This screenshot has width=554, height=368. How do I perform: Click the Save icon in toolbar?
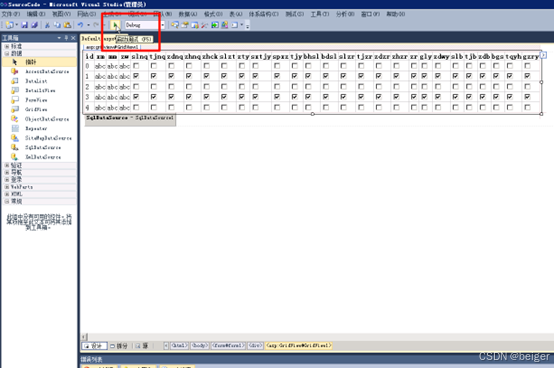pyautogui.click(x=24, y=25)
